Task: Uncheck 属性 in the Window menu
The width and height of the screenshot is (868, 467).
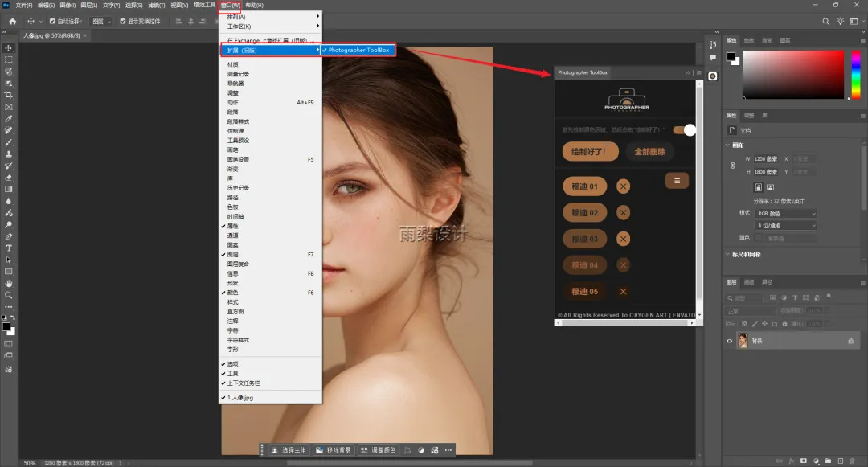Action: pyautogui.click(x=271, y=226)
